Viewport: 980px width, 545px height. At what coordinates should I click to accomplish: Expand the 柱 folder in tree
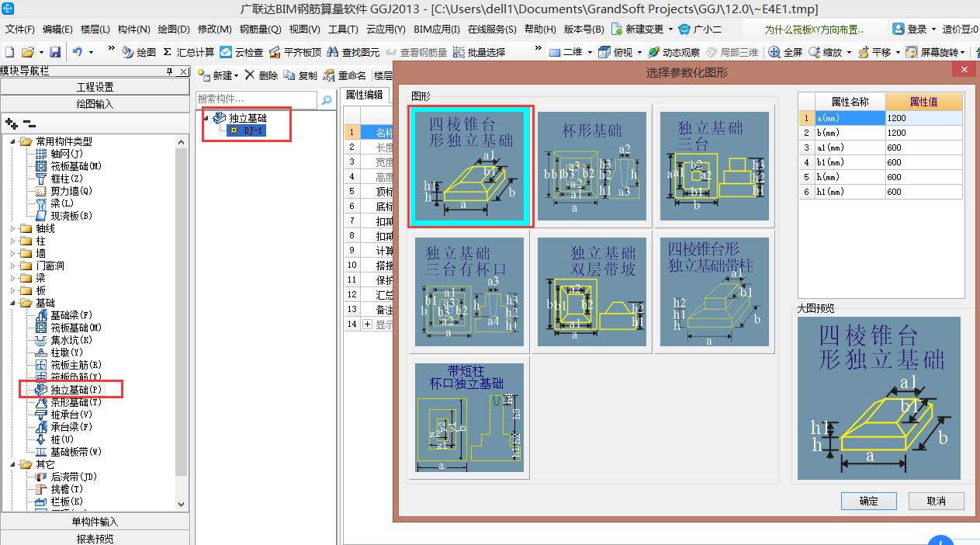[x=12, y=241]
